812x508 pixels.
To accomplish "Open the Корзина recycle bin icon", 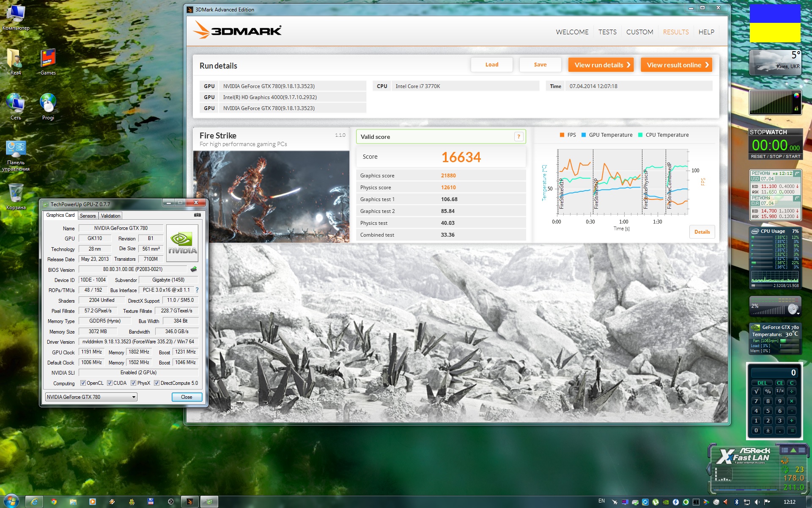I will (16, 197).
